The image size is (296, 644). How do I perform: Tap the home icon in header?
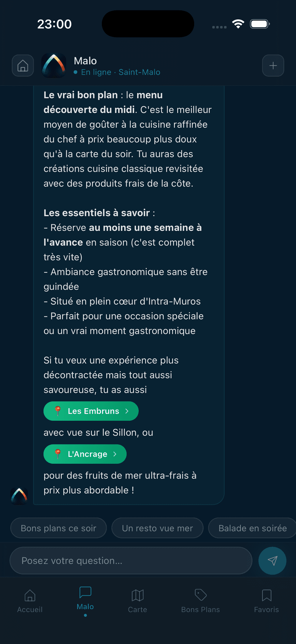point(23,66)
